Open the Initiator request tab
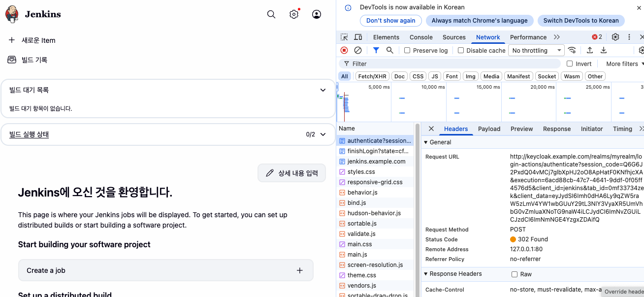This screenshot has width=644, height=297. [592, 129]
